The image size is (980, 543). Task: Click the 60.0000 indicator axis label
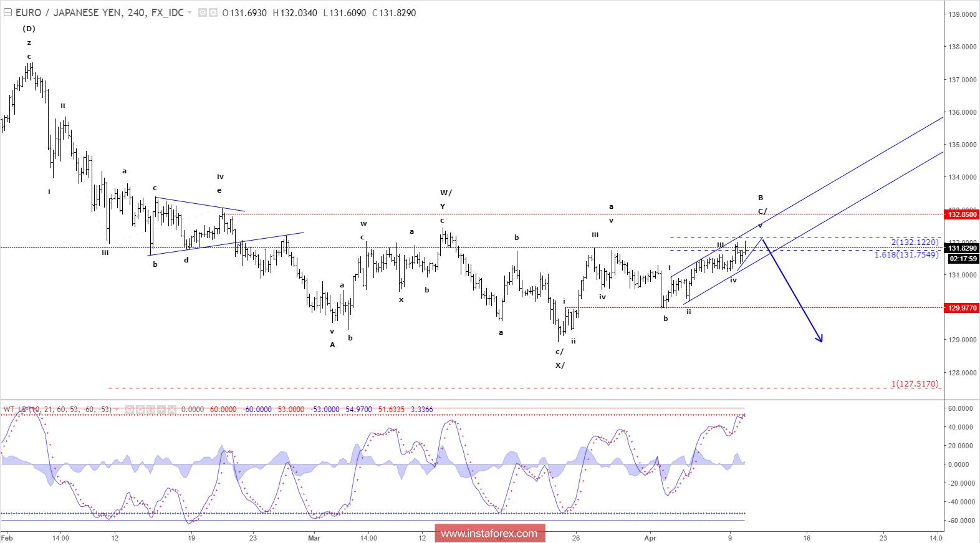(x=961, y=408)
